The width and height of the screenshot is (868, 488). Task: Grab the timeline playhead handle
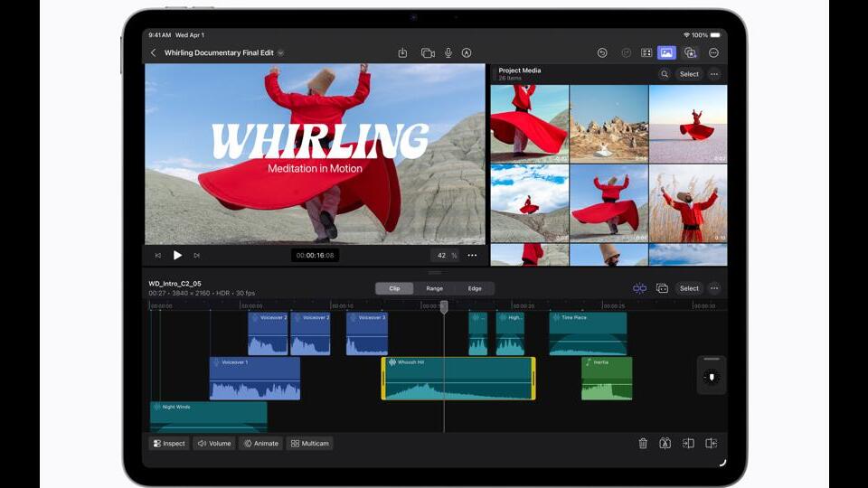coord(444,307)
